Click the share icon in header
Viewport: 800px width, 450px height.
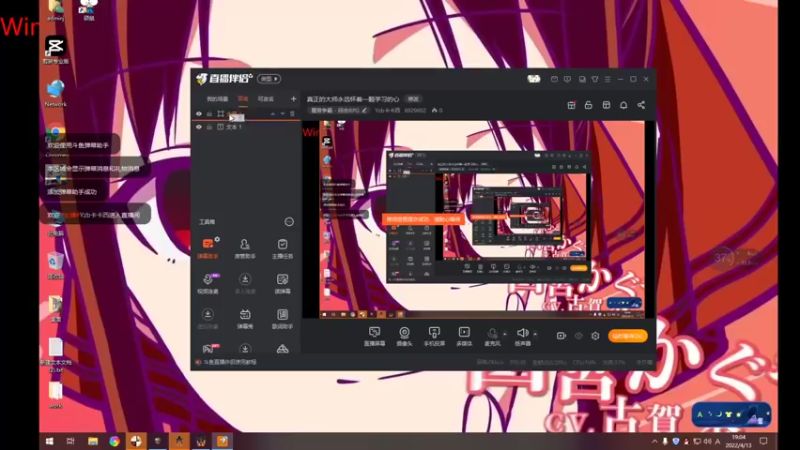[x=641, y=105]
